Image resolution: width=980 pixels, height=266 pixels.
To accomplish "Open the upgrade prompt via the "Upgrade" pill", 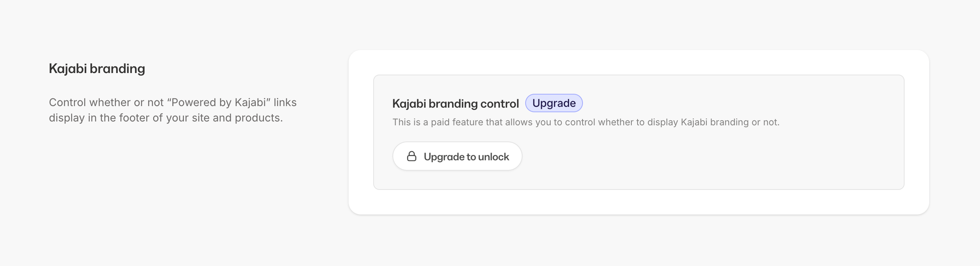I will [x=554, y=103].
